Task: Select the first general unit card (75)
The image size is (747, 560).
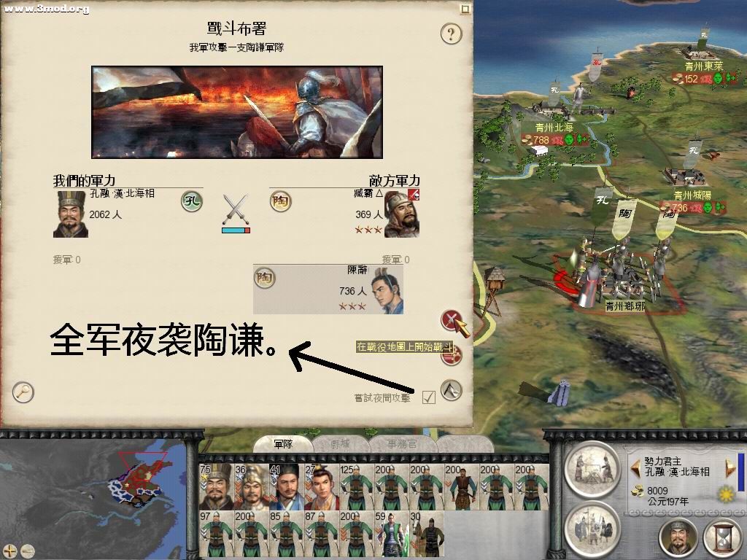Action: click(217, 487)
